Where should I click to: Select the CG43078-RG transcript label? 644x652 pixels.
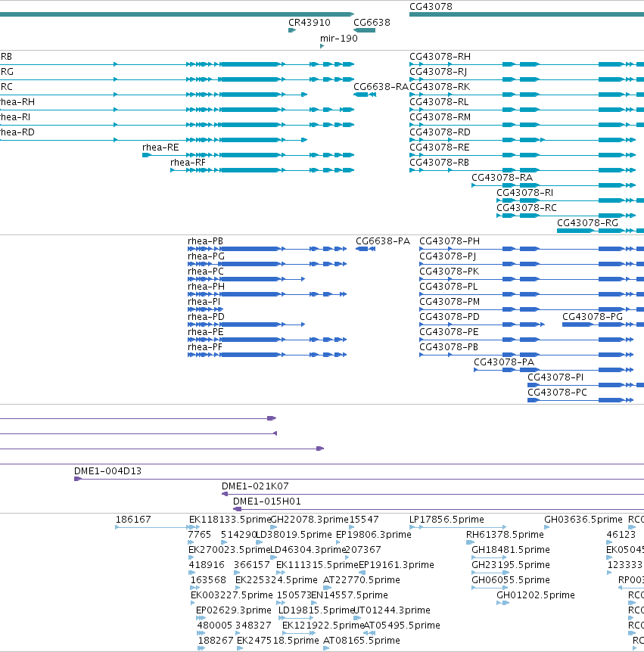(587, 223)
